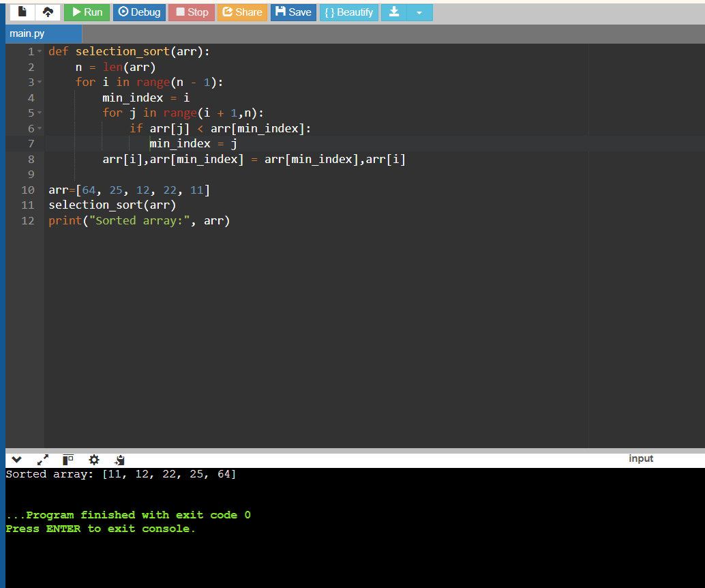Click the arr list definition on line 10
The height and width of the screenshot is (588, 705).
click(129, 190)
